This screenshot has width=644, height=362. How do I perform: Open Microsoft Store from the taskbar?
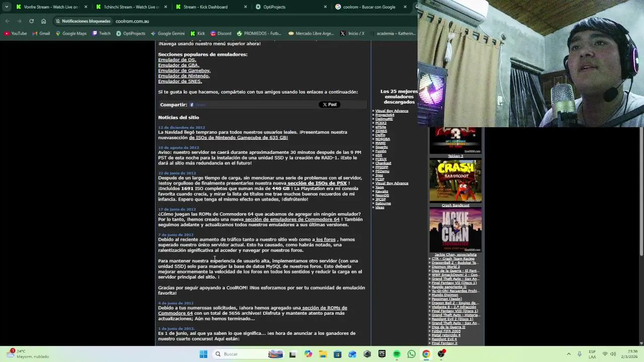[x=337, y=354]
